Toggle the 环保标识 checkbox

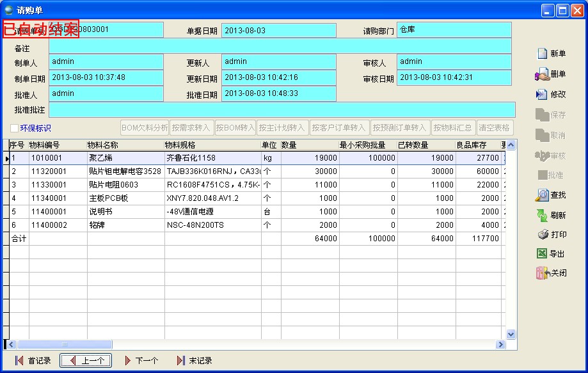coord(15,129)
